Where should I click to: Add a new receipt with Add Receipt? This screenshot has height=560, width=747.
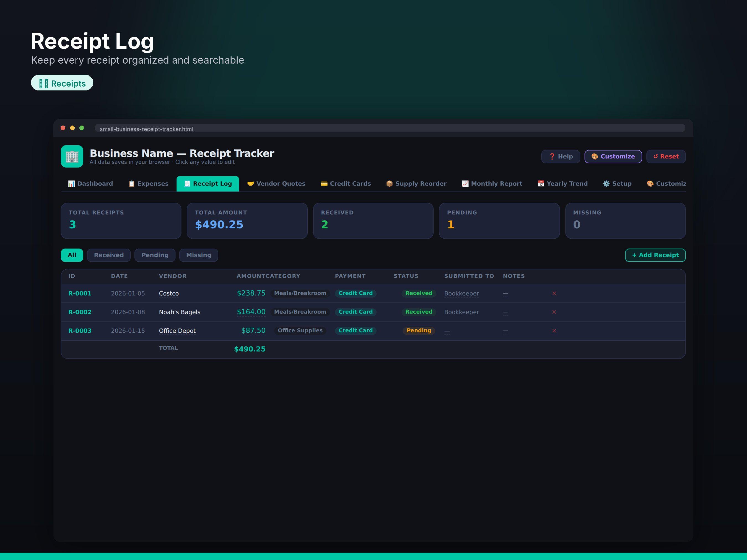(x=655, y=255)
